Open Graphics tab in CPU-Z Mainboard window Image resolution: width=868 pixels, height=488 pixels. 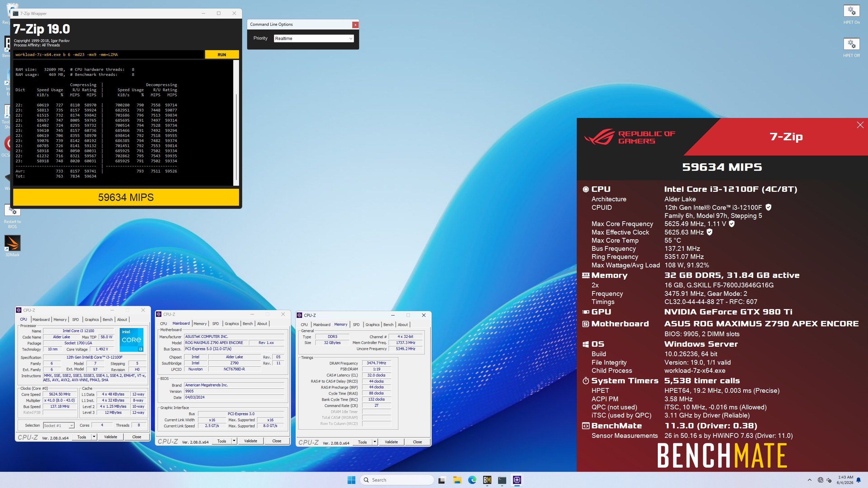232,324
